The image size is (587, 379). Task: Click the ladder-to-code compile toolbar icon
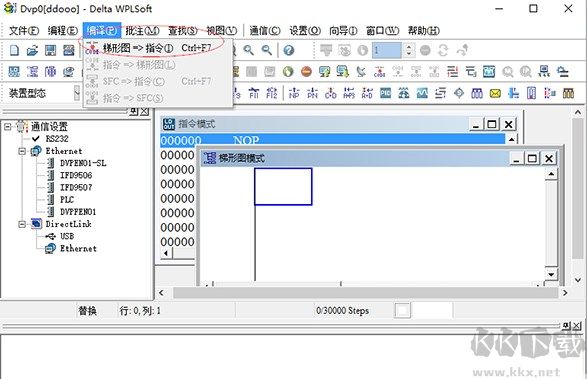379,72
